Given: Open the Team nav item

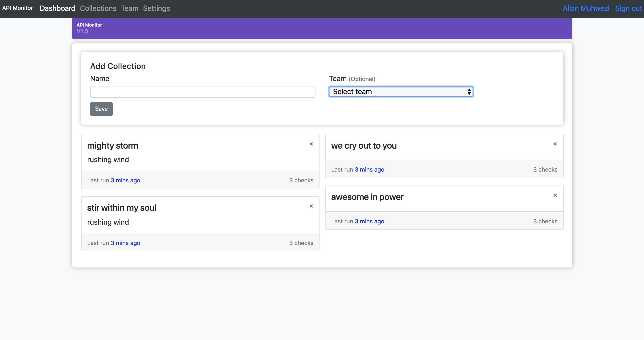Looking at the screenshot, I should coord(130,8).
